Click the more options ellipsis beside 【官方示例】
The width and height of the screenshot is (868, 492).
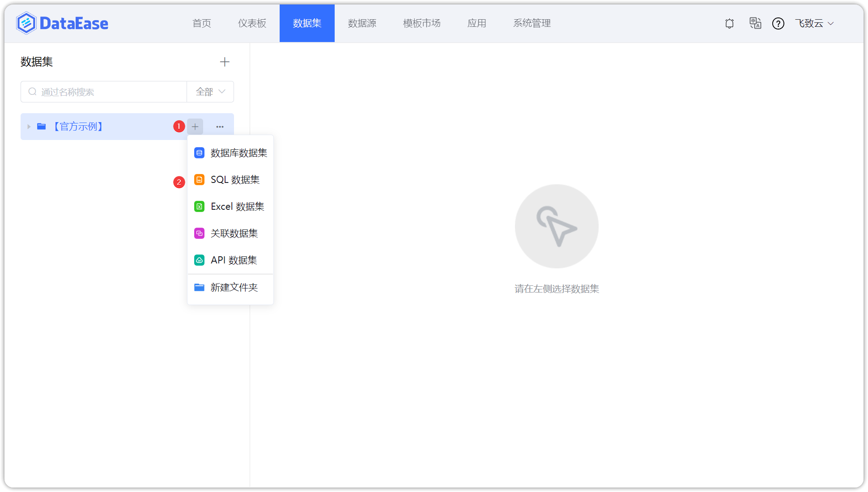[220, 127]
